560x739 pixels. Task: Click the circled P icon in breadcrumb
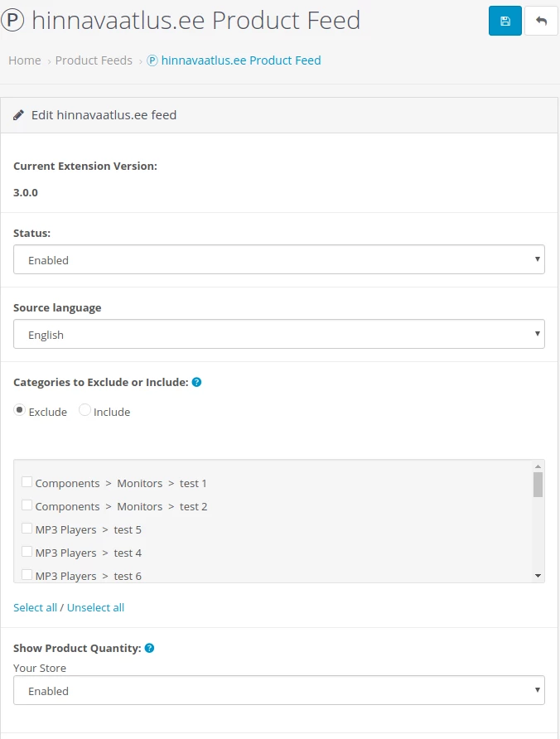(152, 60)
